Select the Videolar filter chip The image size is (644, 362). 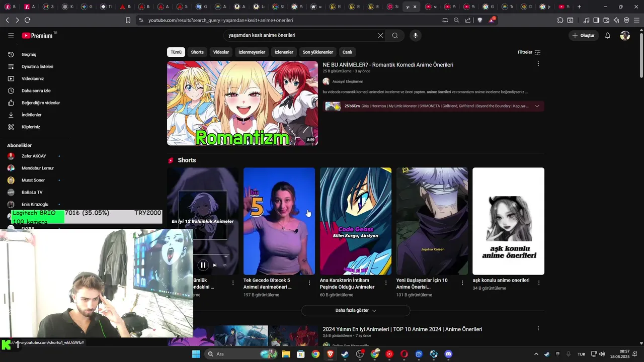[221, 52]
